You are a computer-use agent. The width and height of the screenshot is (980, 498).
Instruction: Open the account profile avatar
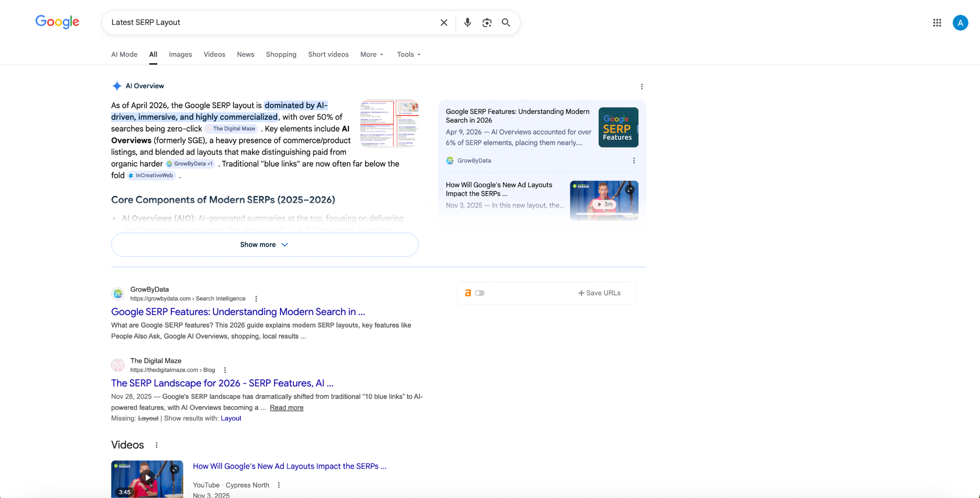coord(960,22)
